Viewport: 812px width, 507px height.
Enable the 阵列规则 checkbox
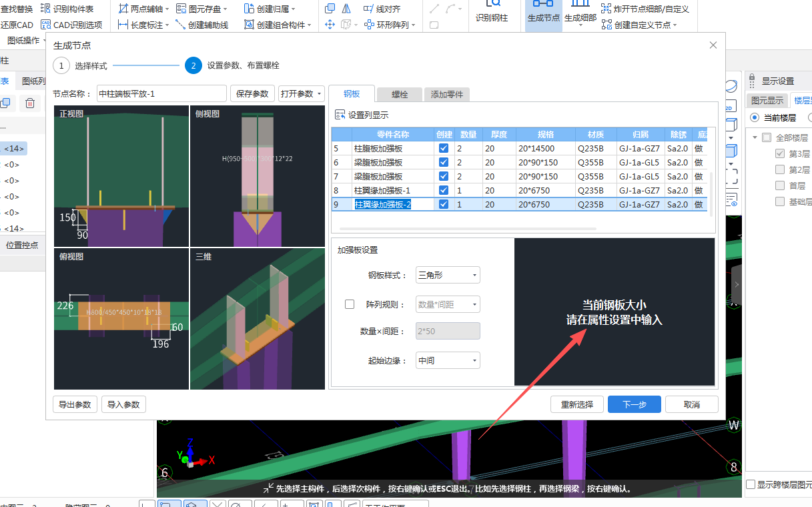click(350, 304)
